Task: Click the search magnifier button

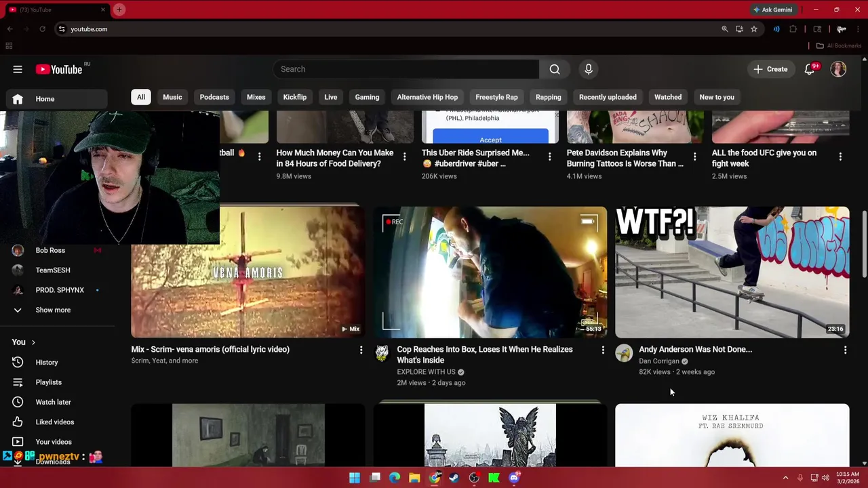Action: [x=555, y=69]
